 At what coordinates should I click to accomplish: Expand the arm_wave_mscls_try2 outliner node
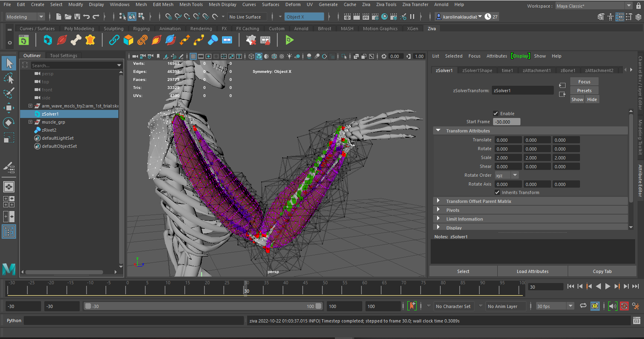(30, 106)
